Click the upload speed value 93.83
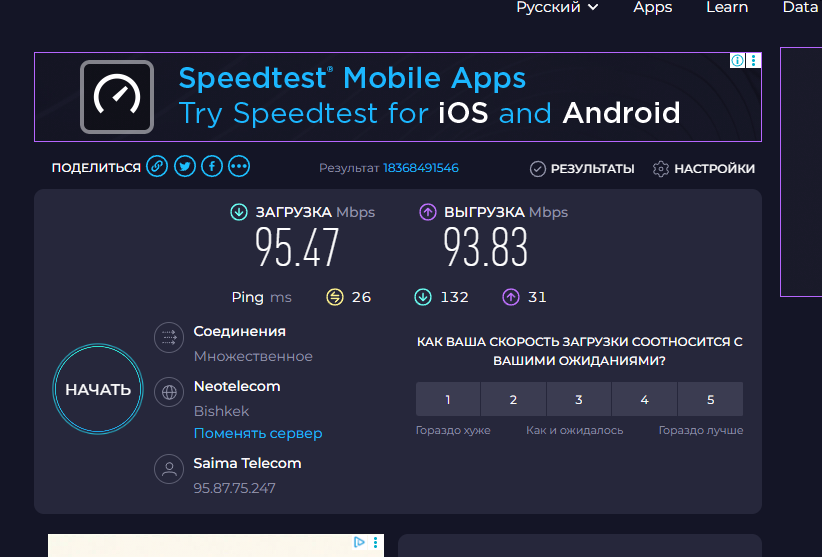822x557 pixels. pyautogui.click(x=485, y=247)
